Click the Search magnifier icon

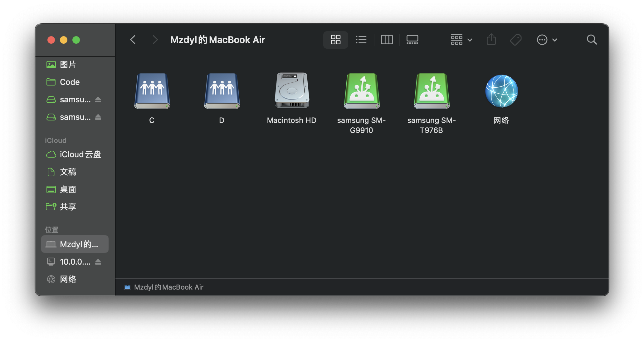(592, 40)
